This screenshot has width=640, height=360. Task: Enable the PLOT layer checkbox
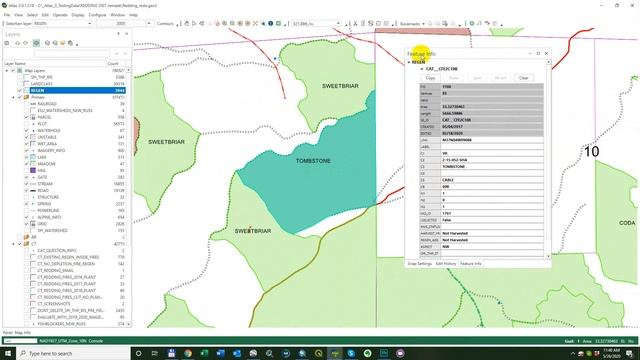click(x=27, y=124)
